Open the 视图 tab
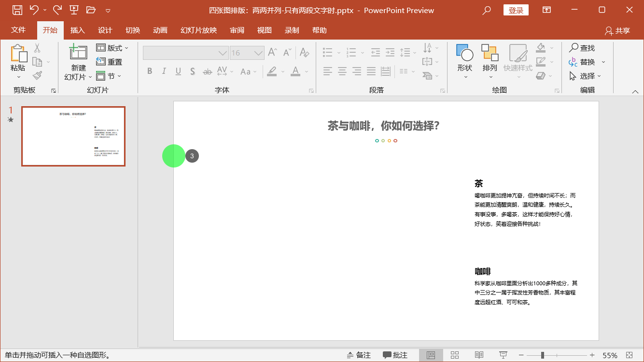The height and width of the screenshot is (362, 644). 265,30
